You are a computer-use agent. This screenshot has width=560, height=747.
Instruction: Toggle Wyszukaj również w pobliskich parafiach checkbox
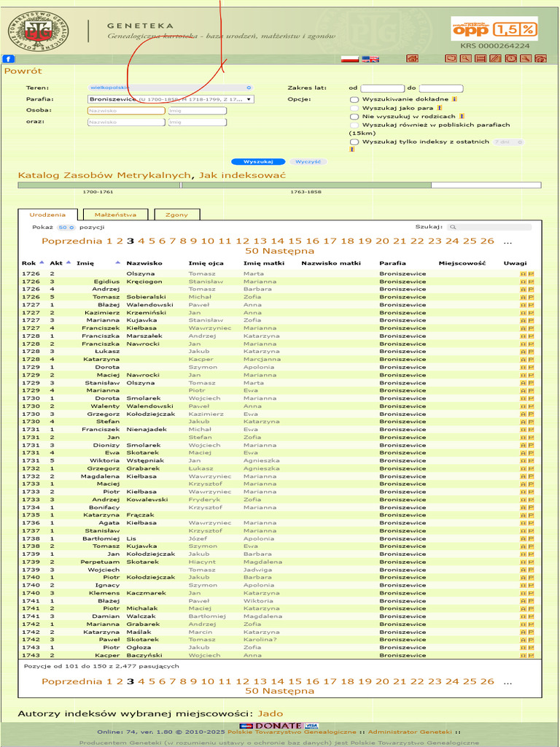(x=354, y=125)
